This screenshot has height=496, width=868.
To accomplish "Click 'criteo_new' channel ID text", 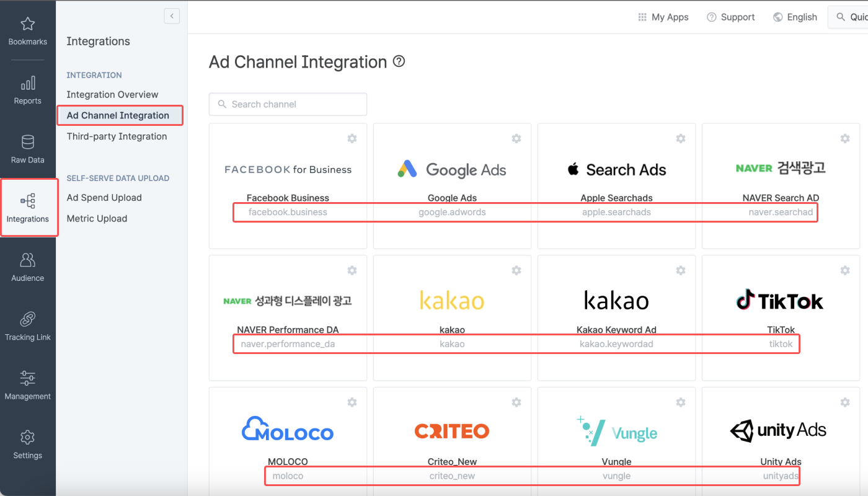I will tap(452, 476).
